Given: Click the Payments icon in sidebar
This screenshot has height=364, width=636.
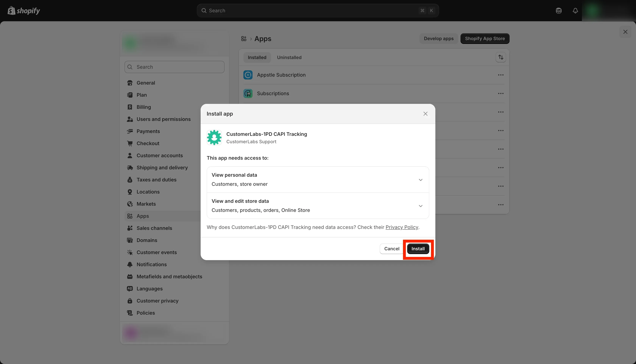Looking at the screenshot, I should point(130,131).
